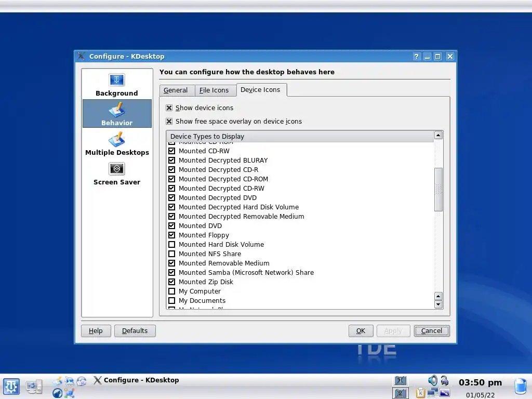The height and width of the screenshot is (399, 532).
Task: Uncheck Mounted CD-RW device type
Action: point(171,151)
